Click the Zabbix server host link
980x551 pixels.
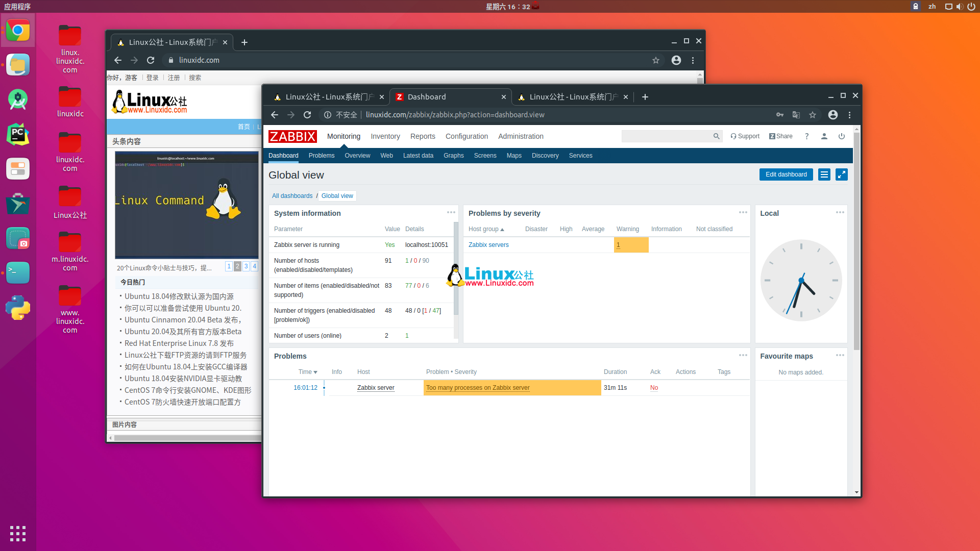coord(376,388)
